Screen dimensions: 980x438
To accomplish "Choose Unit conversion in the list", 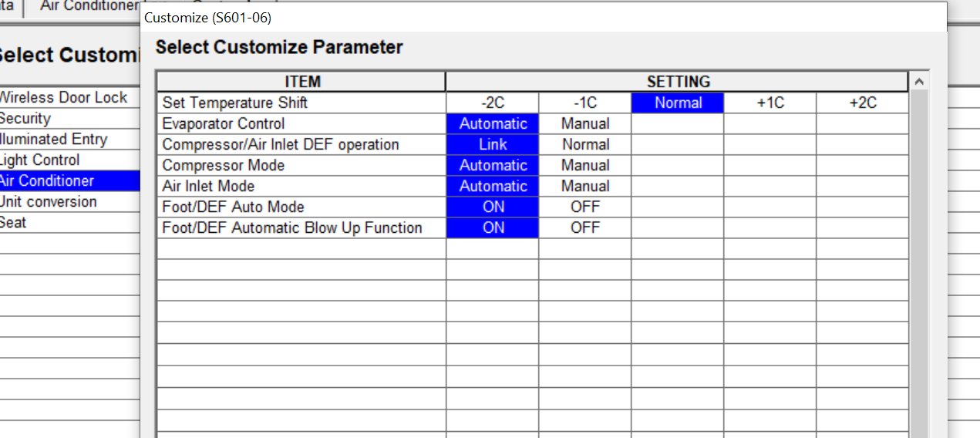I will (x=49, y=201).
